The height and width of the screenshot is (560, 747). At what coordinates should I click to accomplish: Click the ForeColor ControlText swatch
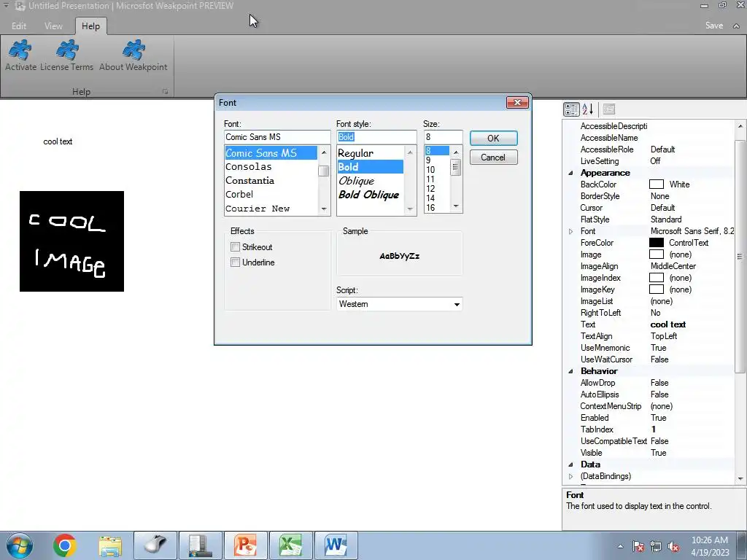tap(656, 242)
